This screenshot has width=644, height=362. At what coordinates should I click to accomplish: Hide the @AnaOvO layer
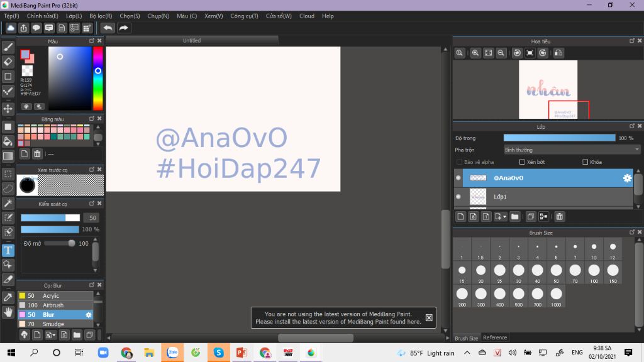tap(458, 178)
